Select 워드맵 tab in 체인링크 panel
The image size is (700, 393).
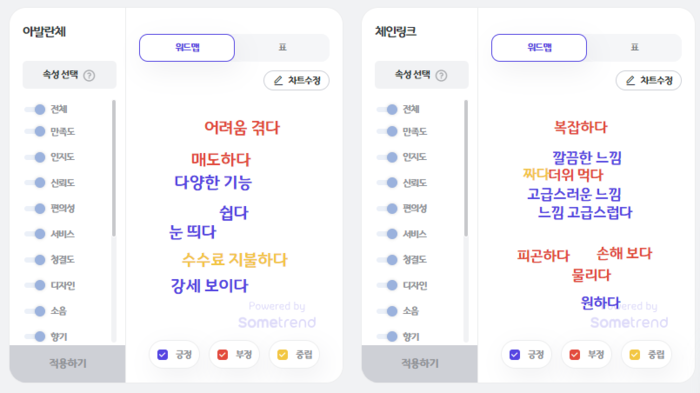[539, 47]
